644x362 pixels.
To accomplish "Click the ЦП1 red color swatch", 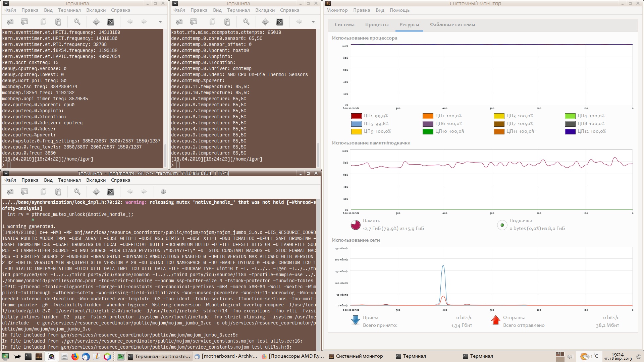I will pyautogui.click(x=356, y=116).
